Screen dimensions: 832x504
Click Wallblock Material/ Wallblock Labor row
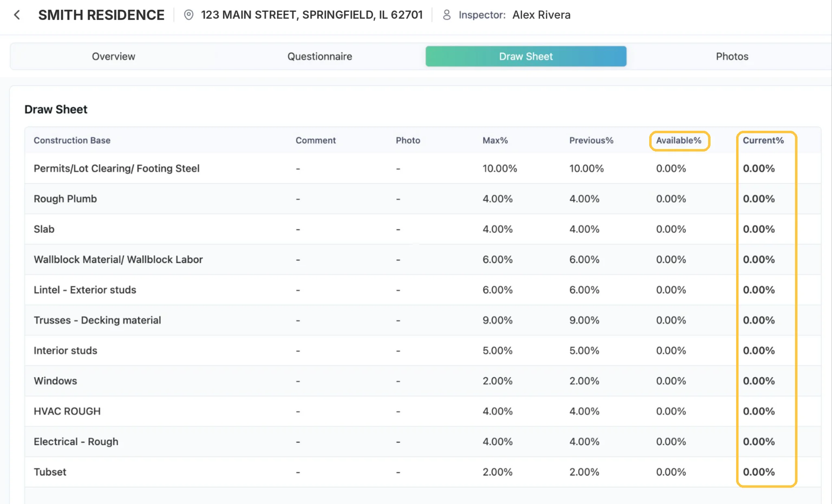(422, 260)
